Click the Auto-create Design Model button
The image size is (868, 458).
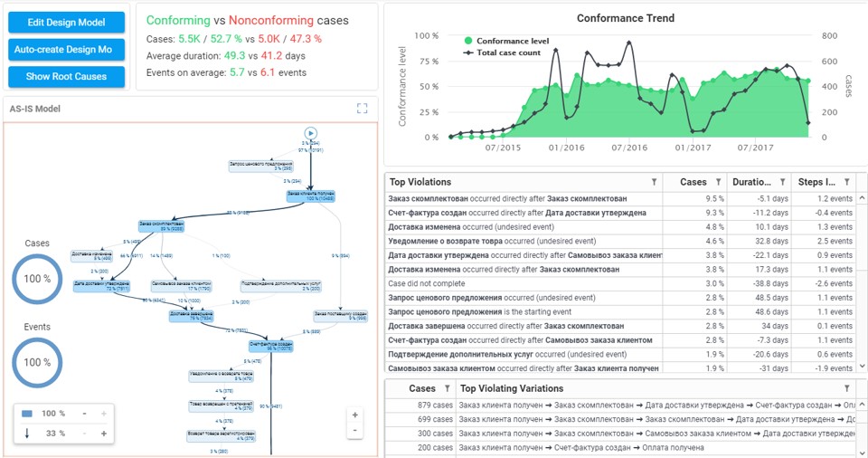(66, 50)
